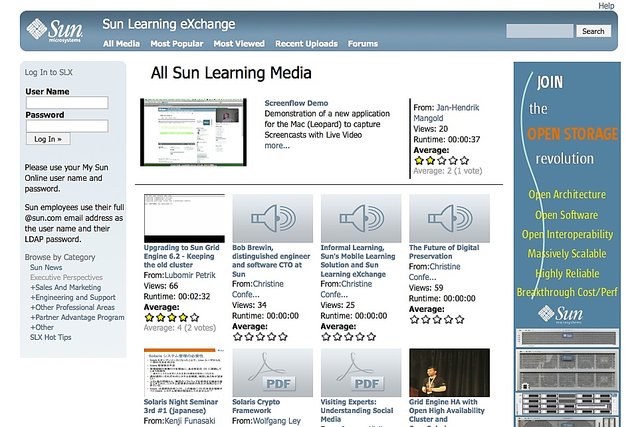Expand the +Other category
Screen dimensions: 640x427
click(x=42, y=327)
